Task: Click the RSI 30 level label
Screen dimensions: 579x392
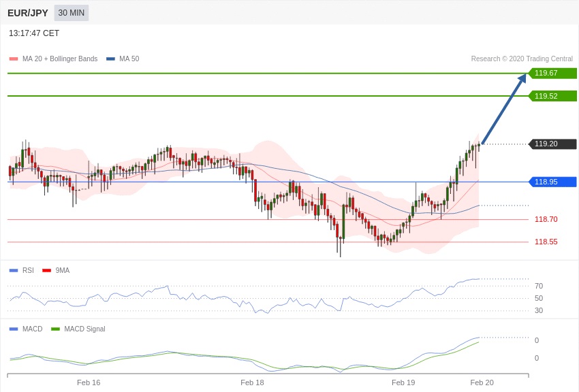Action: coord(539,310)
